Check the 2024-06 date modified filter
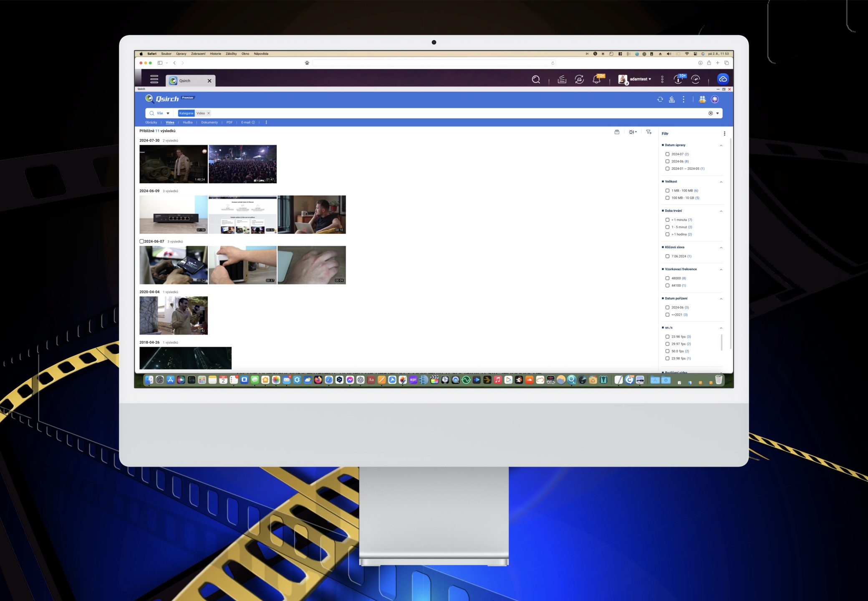 (x=667, y=162)
